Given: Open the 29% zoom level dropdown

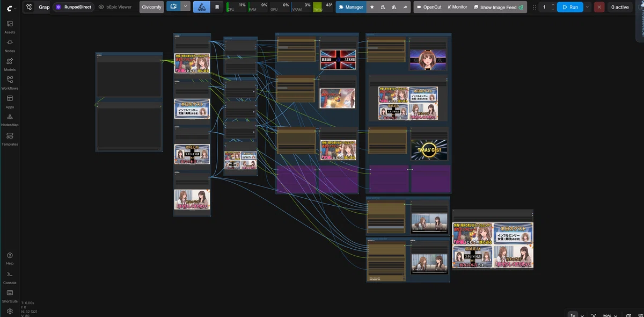Looking at the screenshot, I should pyautogui.click(x=610, y=315).
